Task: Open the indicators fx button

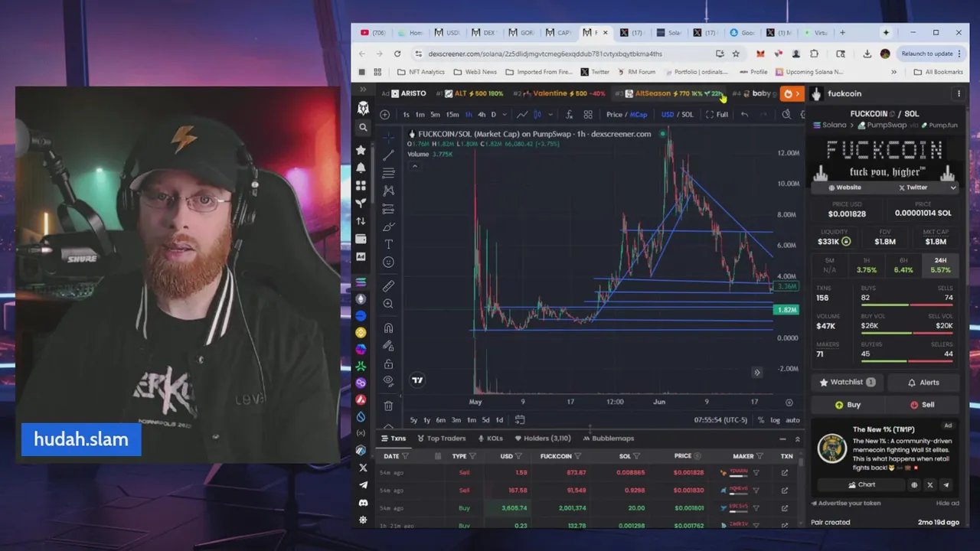Action: (569, 115)
